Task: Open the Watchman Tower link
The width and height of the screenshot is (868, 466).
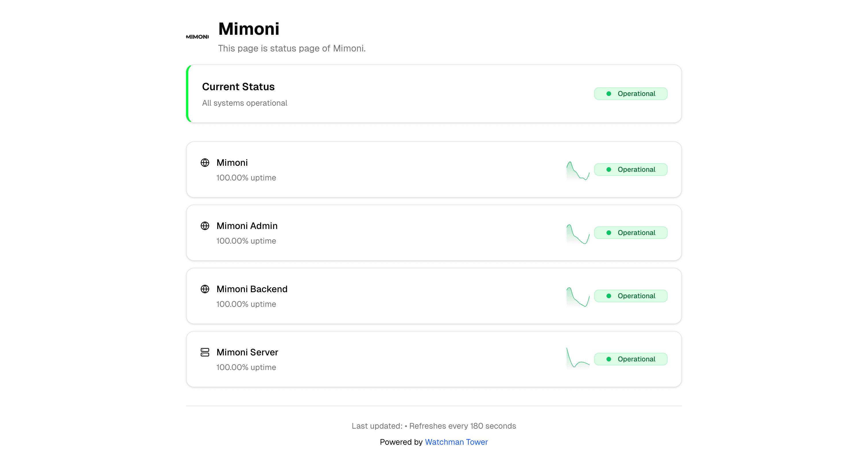Action: click(x=456, y=442)
